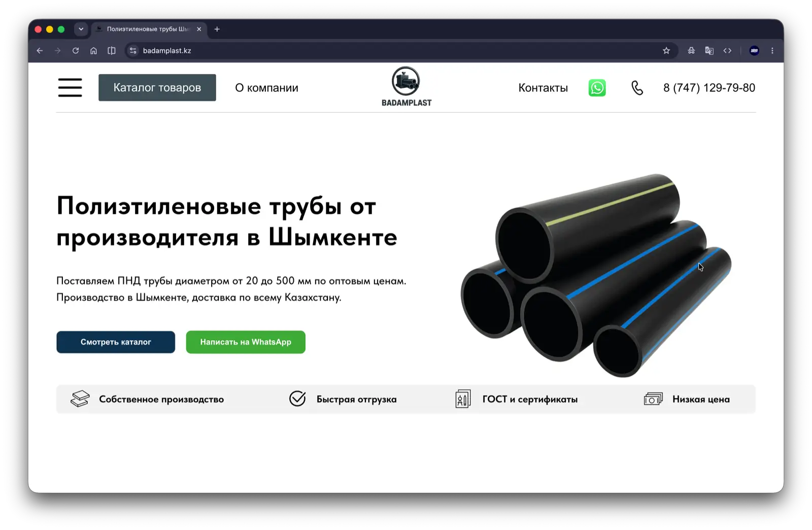Click the browser forward arrow
Screen dimensions: 812x530
57,51
